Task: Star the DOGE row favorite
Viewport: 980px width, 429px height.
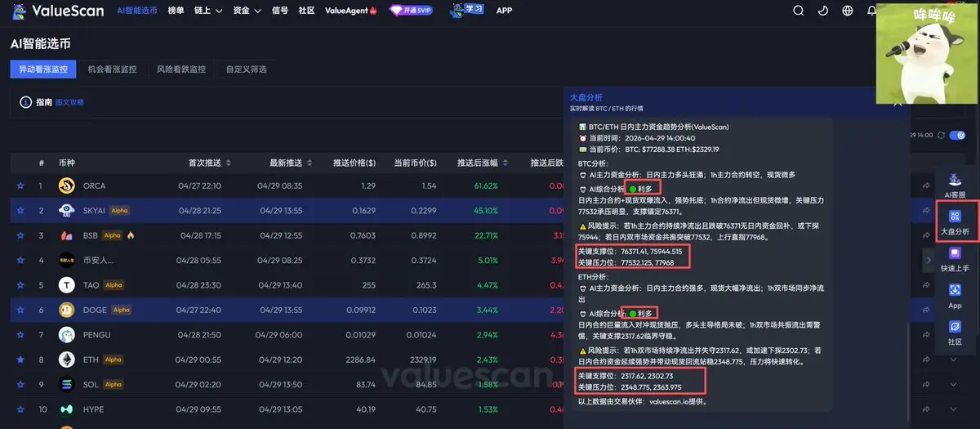Action: coord(20,311)
